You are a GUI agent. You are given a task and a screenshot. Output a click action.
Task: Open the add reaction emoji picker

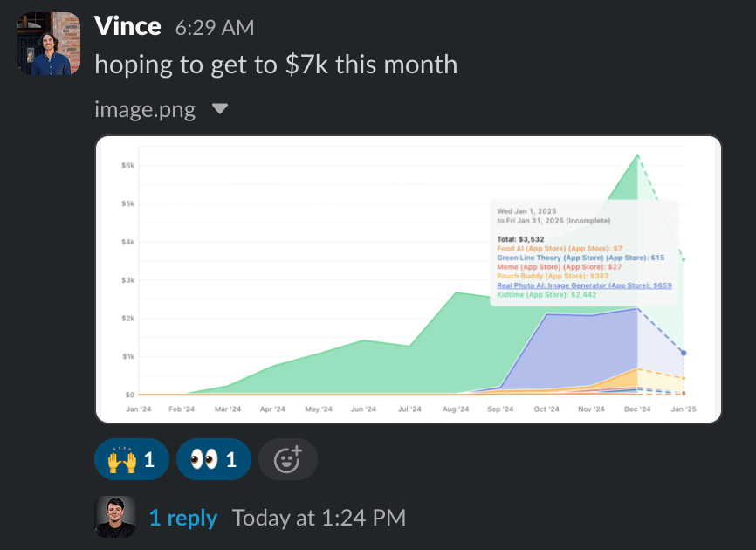pyautogui.click(x=288, y=459)
